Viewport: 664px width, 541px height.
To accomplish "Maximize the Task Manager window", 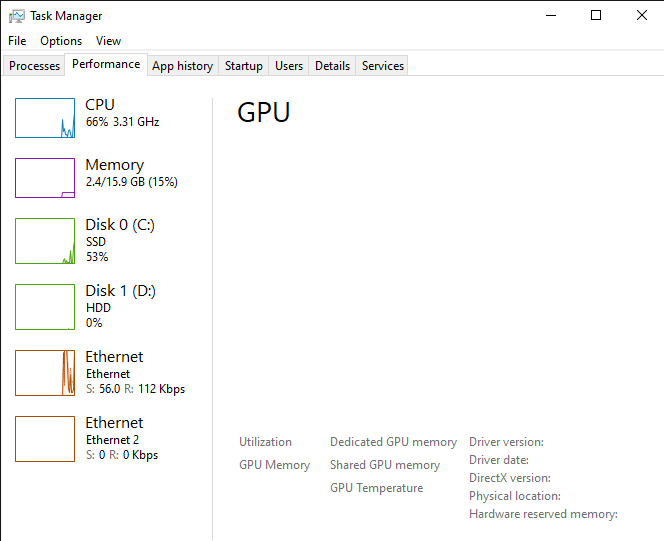I will pyautogui.click(x=596, y=15).
